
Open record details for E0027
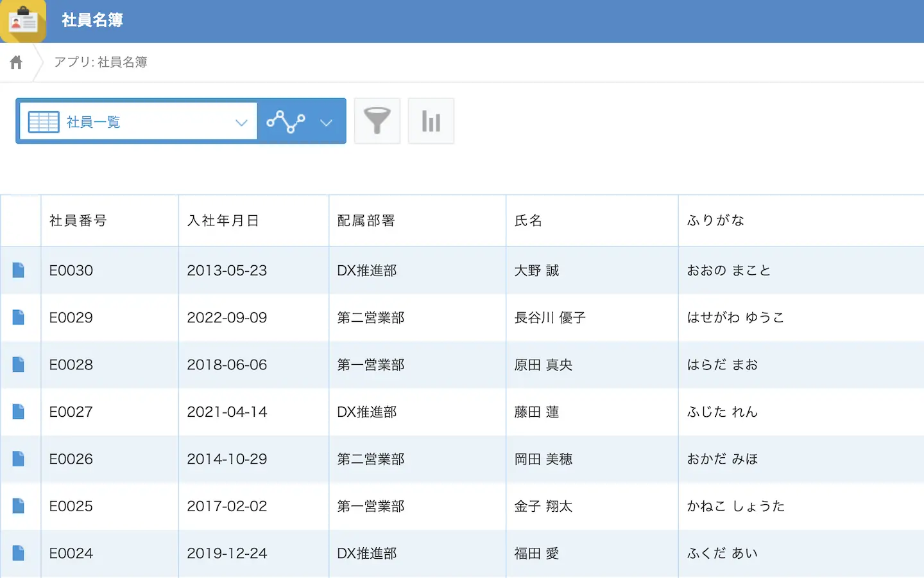tap(19, 412)
